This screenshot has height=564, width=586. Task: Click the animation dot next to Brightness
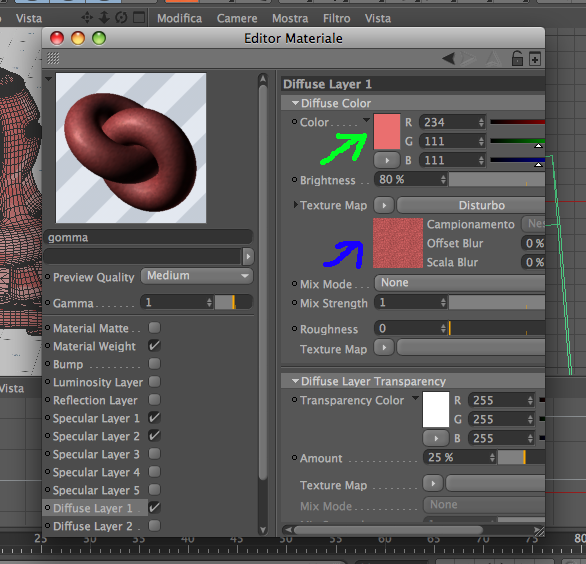point(294,179)
